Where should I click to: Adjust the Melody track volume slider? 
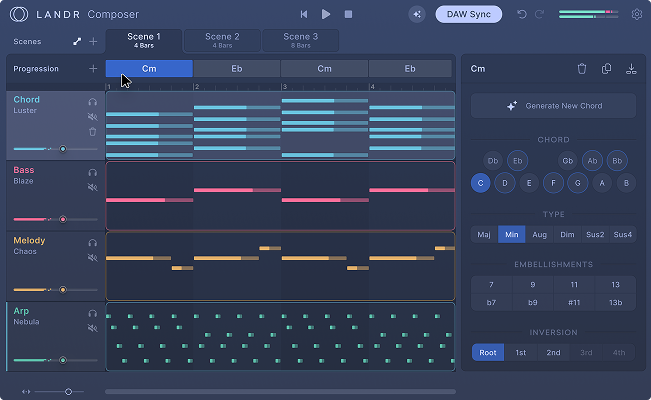56,290
